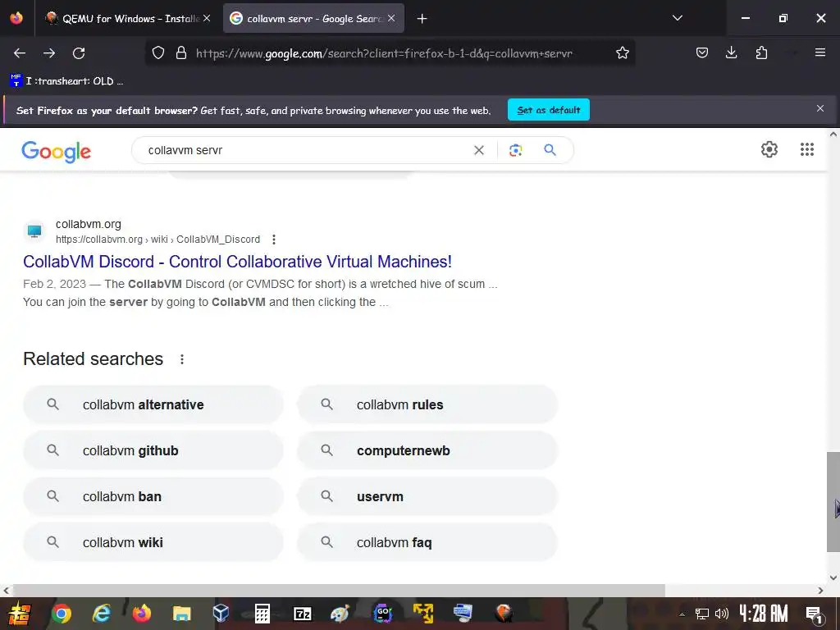Open Related searches more options
The width and height of the screenshot is (840, 630).
tap(182, 359)
